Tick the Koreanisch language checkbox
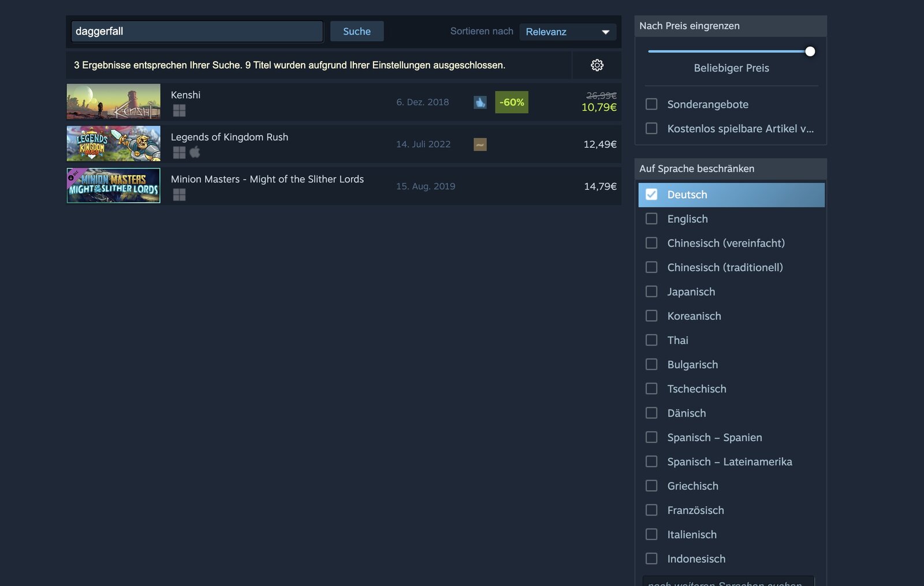Viewport: 924px width, 586px height. 651,316
